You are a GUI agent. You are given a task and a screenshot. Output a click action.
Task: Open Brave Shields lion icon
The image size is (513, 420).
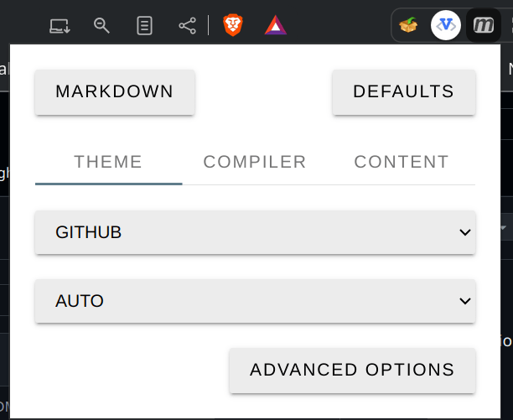click(232, 26)
